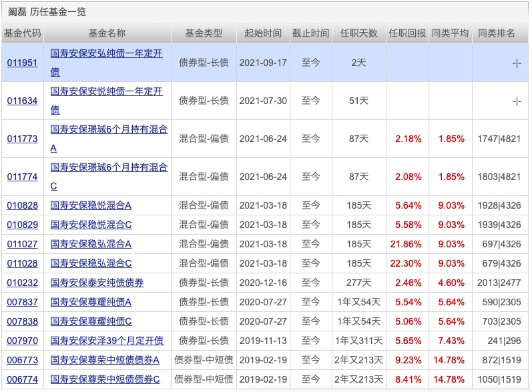The width and height of the screenshot is (532, 392).
Task: Click the 同类平均 column header
Action: [x=451, y=33]
